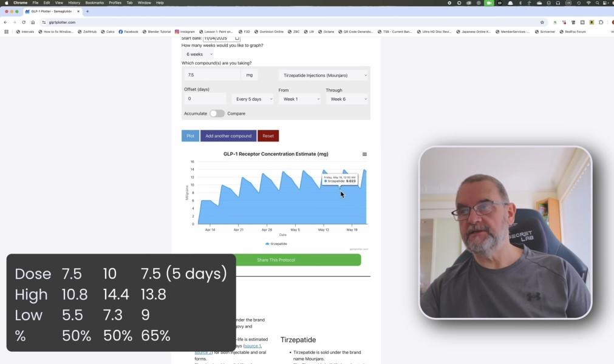
Task: Click the browser home icon
Action: tap(33, 22)
